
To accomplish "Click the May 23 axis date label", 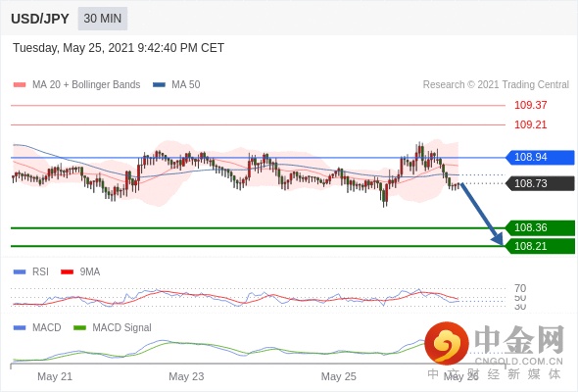I will (x=186, y=377).
